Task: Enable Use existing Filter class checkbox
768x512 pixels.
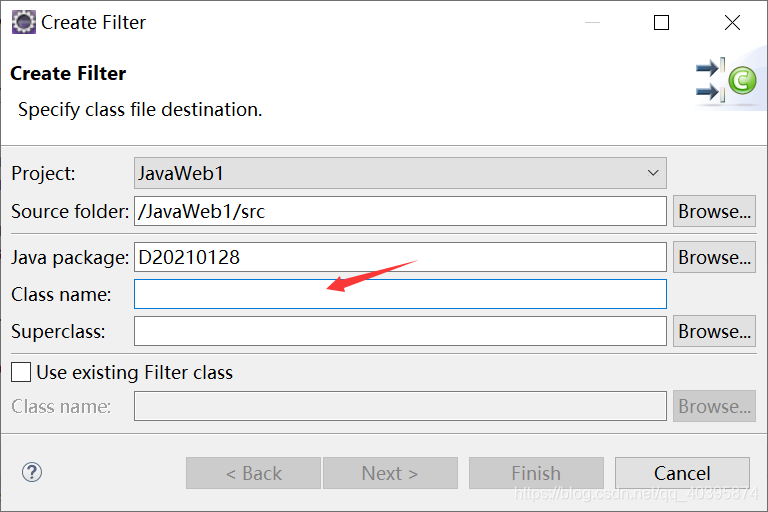Action: pyautogui.click(x=21, y=372)
